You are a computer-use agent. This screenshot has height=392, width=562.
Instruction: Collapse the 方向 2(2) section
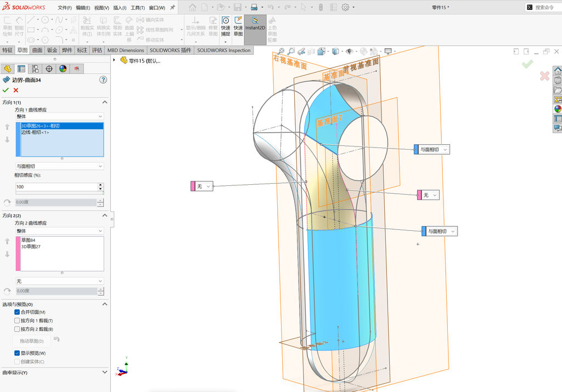point(105,215)
